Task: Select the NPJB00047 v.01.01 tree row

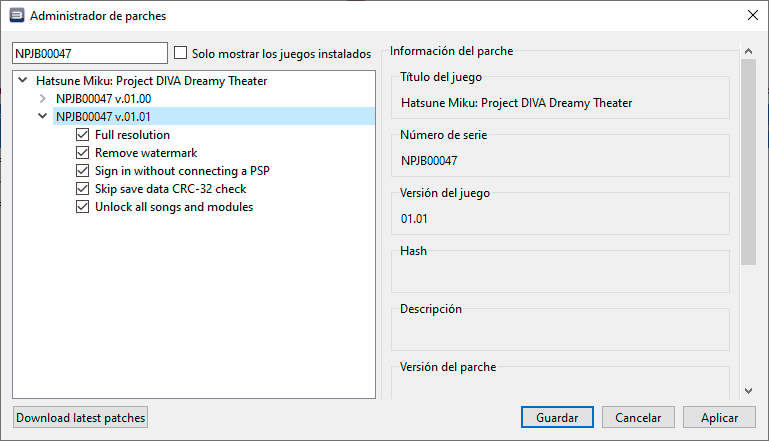Action: pos(214,117)
